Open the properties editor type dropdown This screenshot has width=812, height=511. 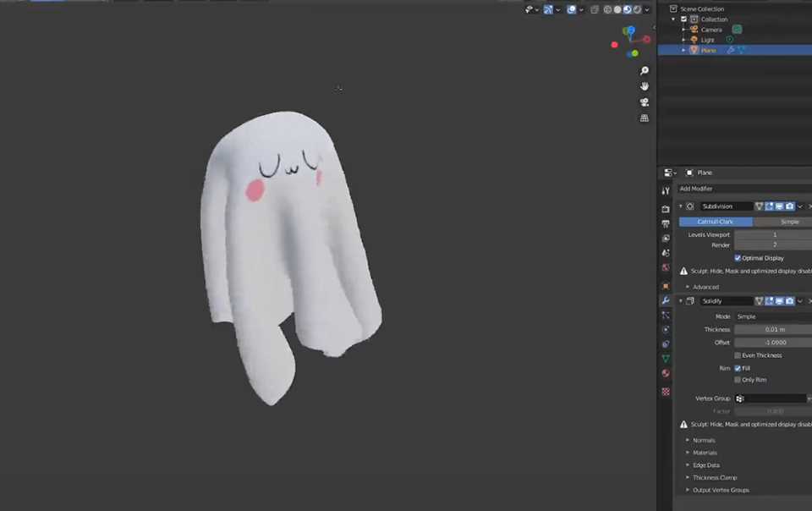(x=670, y=173)
